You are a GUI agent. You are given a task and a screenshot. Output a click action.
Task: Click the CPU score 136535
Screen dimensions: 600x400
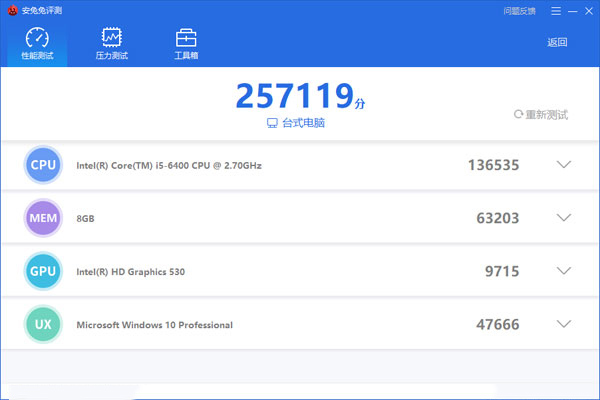(494, 165)
